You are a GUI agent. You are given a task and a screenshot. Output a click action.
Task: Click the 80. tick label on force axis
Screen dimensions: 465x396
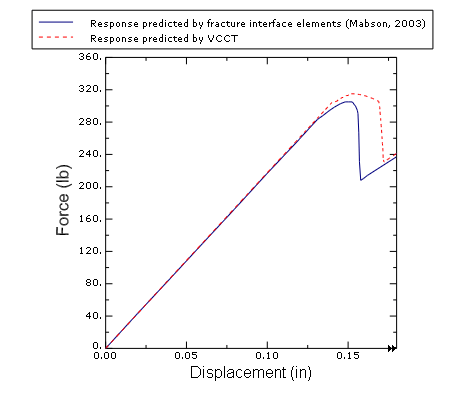93,283
